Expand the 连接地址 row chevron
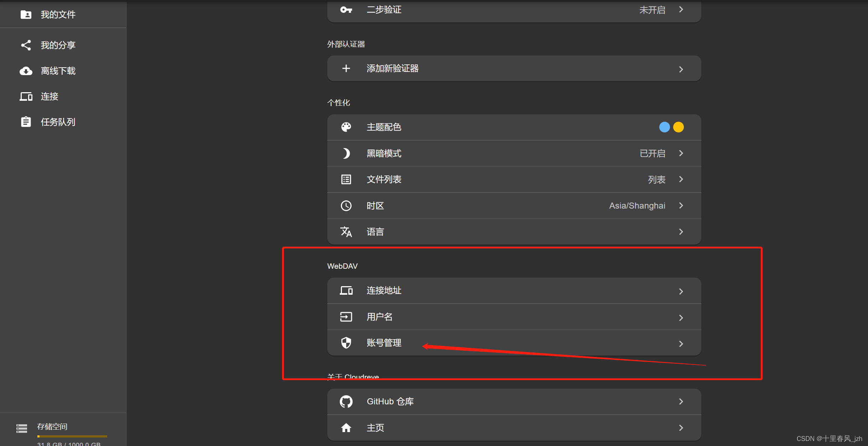868x446 pixels. point(681,292)
